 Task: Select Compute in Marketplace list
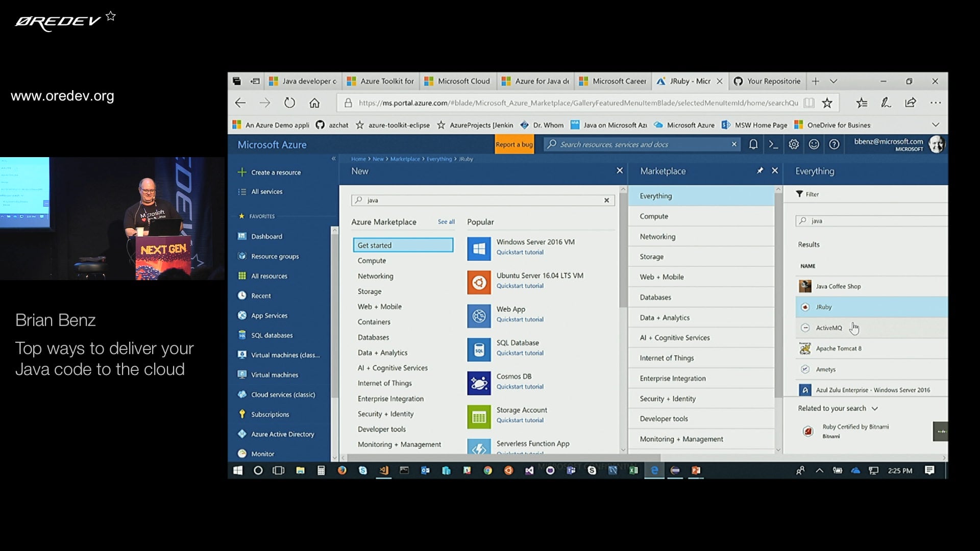[654, 216]
